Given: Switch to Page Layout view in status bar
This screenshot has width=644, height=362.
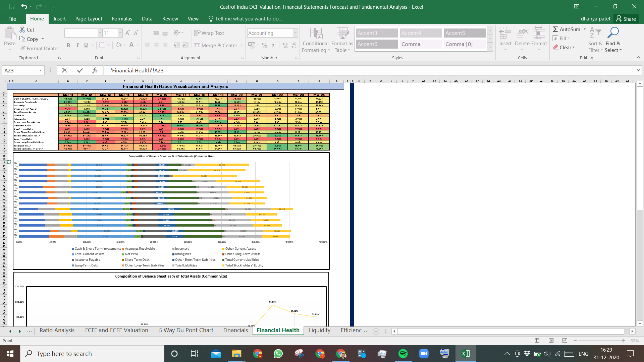Looking at the screenshot, I should tap(551, 341).
